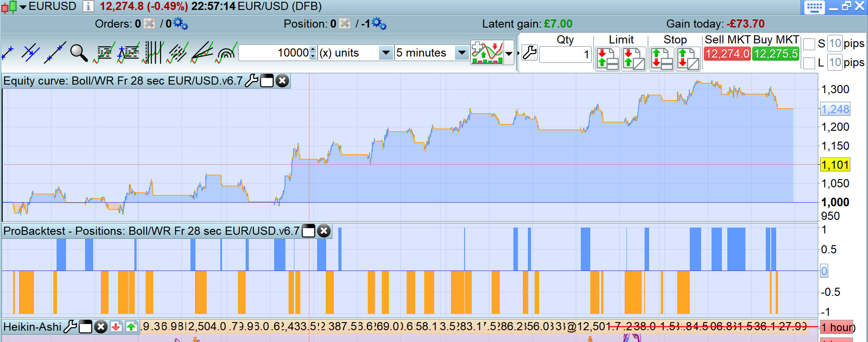Select the vertical lines drawing tool

[x=153, y=53]
